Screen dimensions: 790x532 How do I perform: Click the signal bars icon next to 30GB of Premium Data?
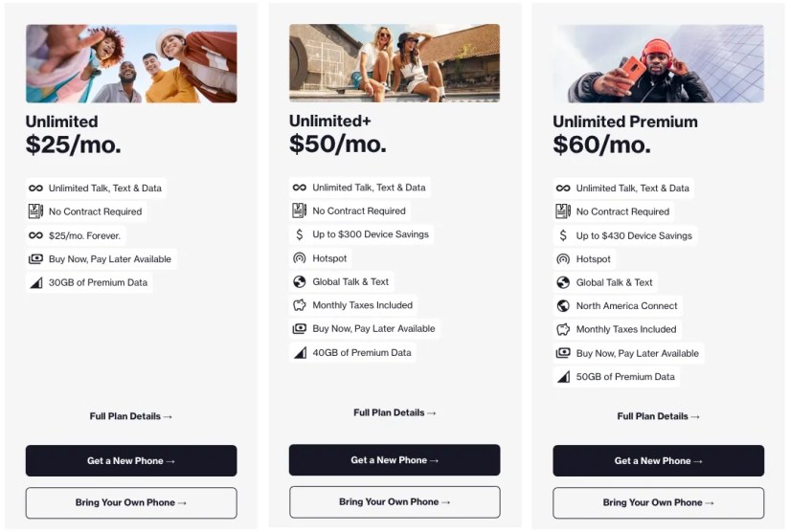coord(35,283)
